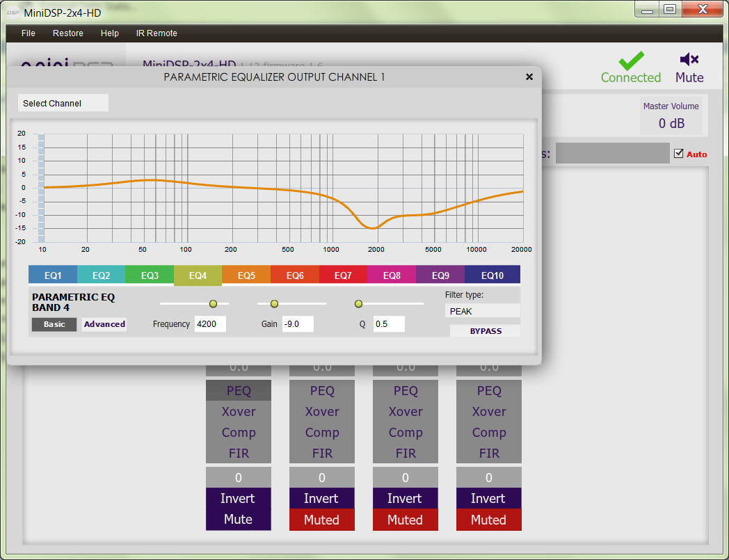Click the DSP app icon in title bar

tap(13, 13)
